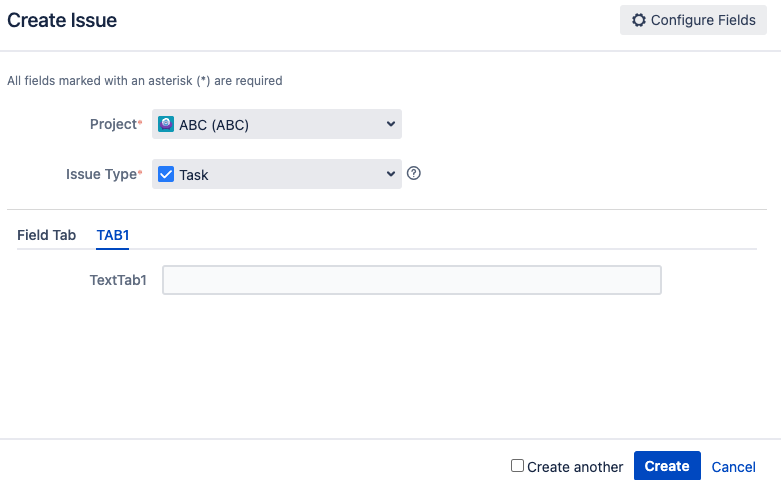
Task: Open Configure Fields button
Action: click(693, 20)
